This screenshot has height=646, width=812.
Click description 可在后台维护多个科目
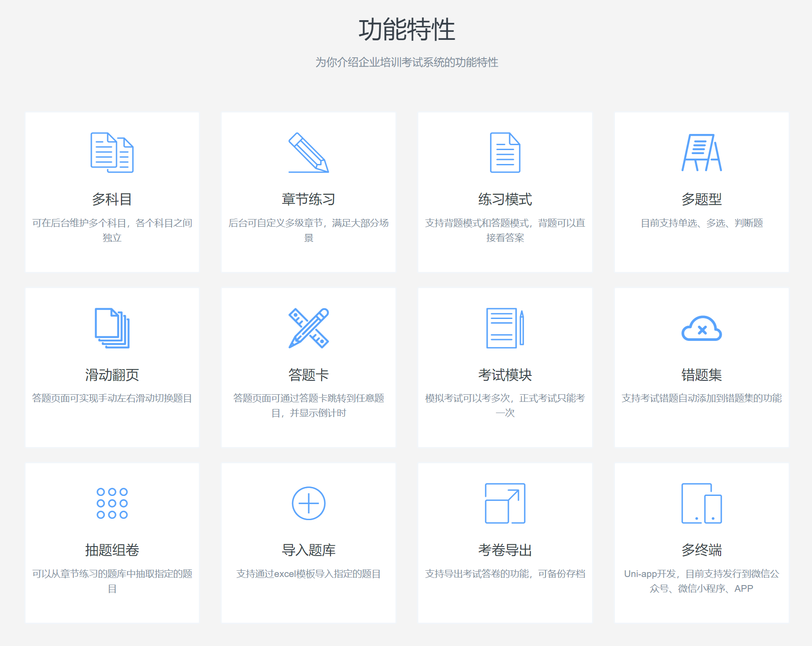[112, 230]
